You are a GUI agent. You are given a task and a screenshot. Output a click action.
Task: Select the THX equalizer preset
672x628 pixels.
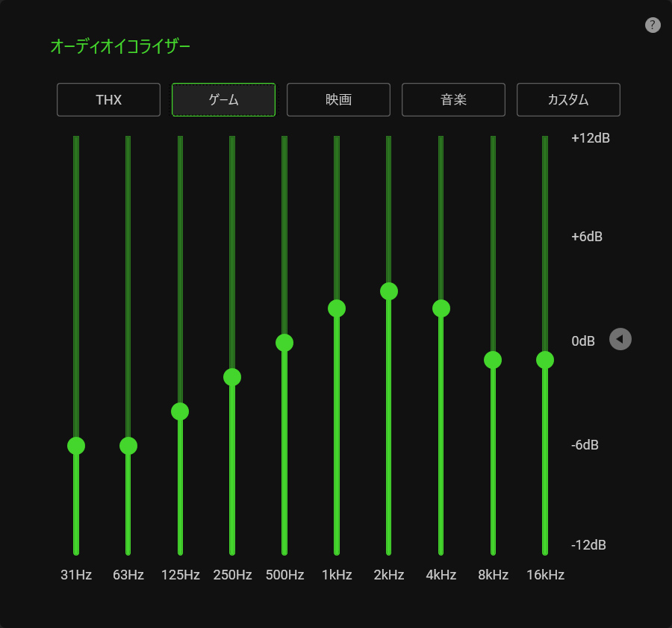pos(108,99)
